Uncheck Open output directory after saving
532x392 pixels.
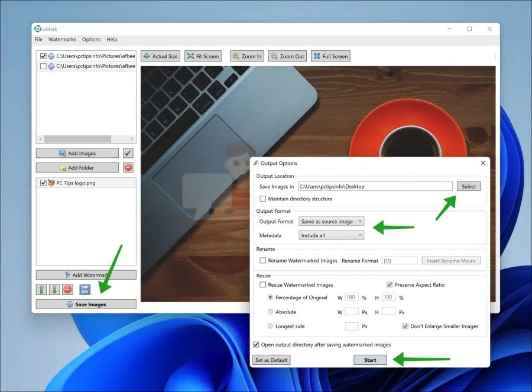tap(256, 345)
